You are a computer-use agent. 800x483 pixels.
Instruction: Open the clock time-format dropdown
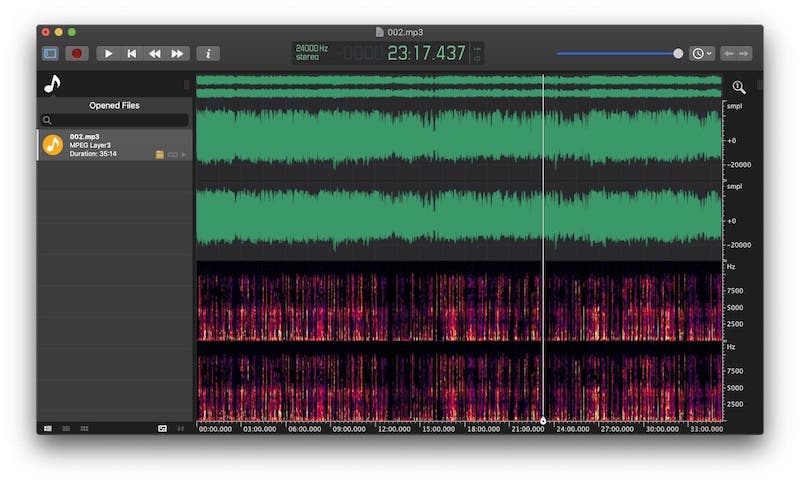702,53
